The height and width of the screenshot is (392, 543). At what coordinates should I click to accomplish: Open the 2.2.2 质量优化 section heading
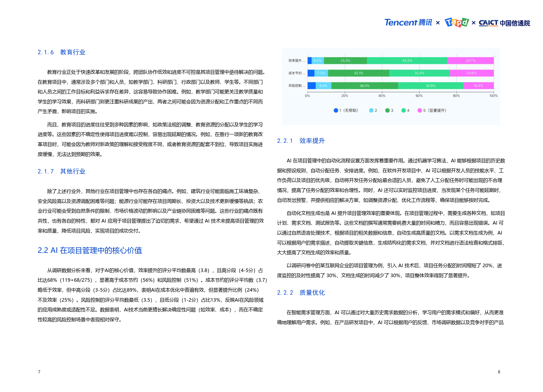(301, 293)
